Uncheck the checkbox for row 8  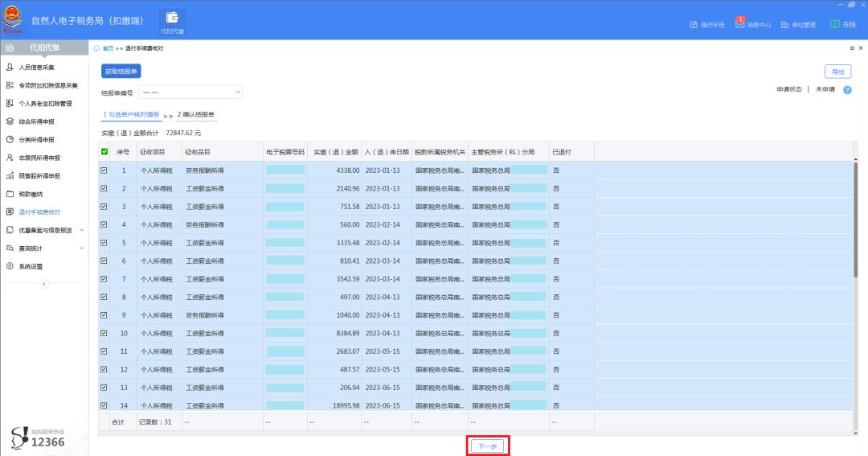pos(104,297)
